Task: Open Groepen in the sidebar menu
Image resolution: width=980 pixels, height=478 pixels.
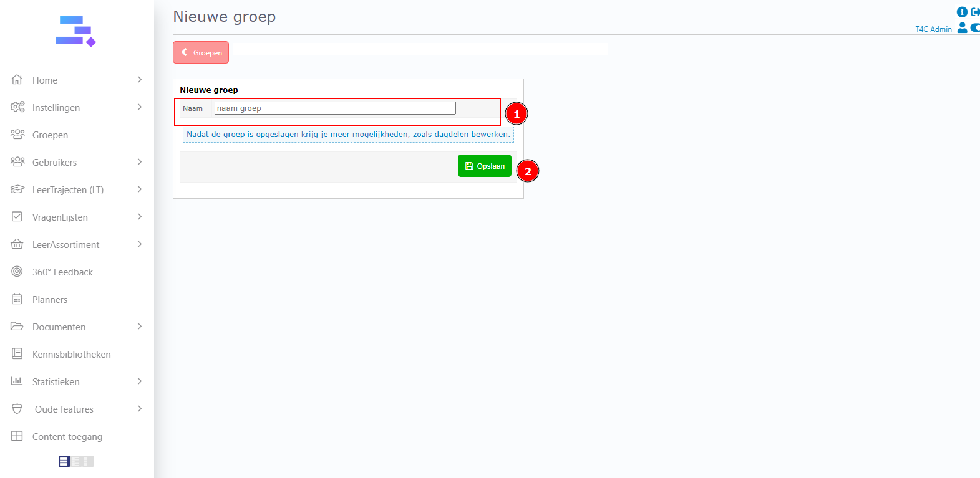Action: pyautogui.click(x=50, y=135)
